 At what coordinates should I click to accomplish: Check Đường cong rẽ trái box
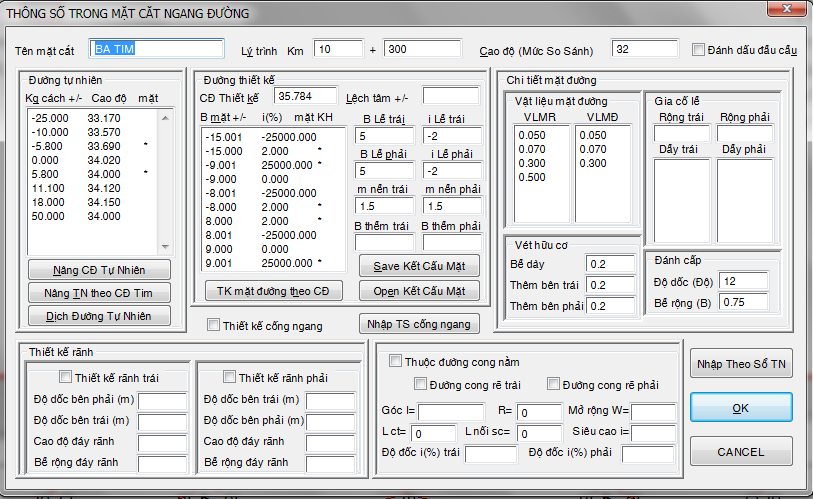point(420,384)
